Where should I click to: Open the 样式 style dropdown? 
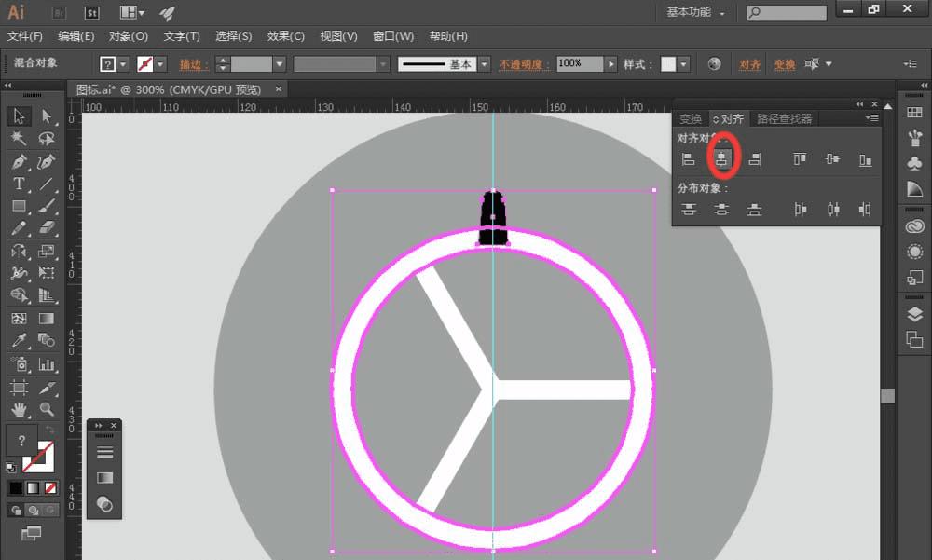point(683,63)
